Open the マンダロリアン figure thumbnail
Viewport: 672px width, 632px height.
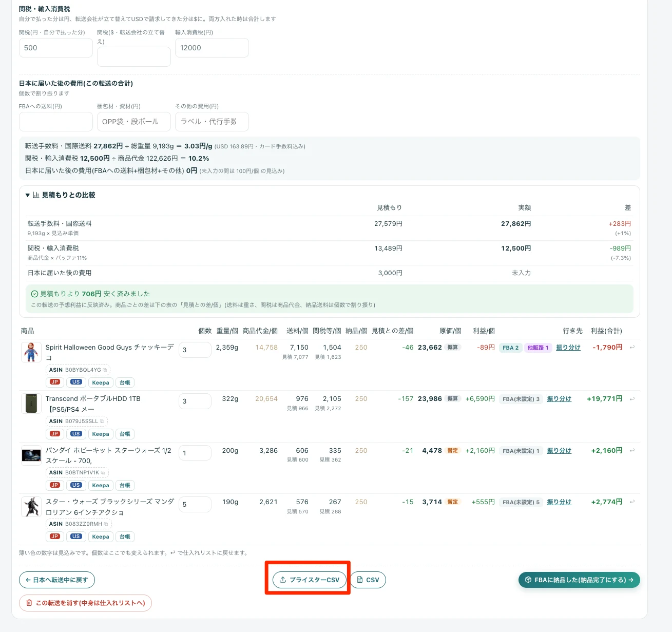coord(31,507)
